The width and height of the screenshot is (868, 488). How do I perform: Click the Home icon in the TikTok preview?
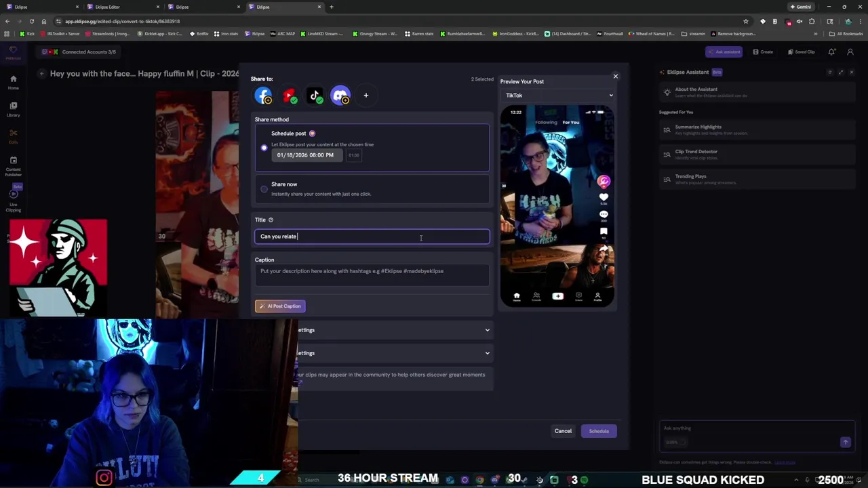click(517, 296)
